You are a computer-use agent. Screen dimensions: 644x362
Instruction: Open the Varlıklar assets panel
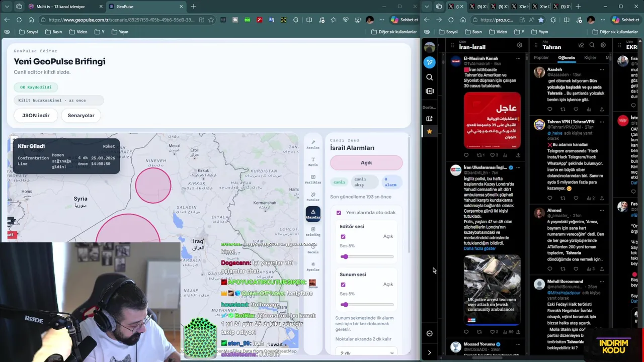313,179
